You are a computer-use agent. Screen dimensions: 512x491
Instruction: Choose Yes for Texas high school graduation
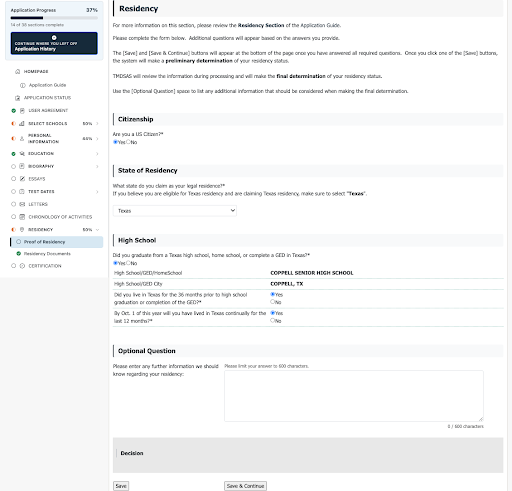(115, 263)
